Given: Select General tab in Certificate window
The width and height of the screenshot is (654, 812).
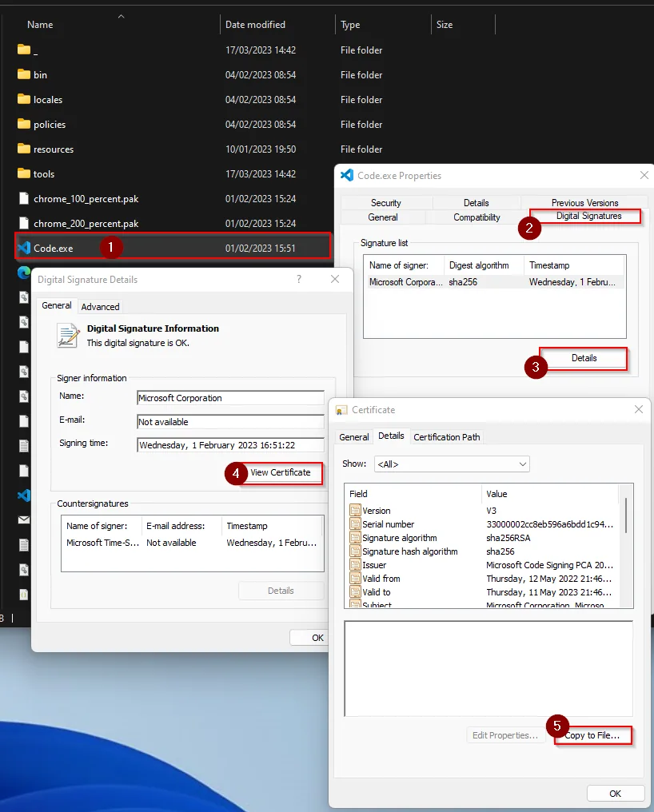Looking at the screenshot, I should (354, 436).
